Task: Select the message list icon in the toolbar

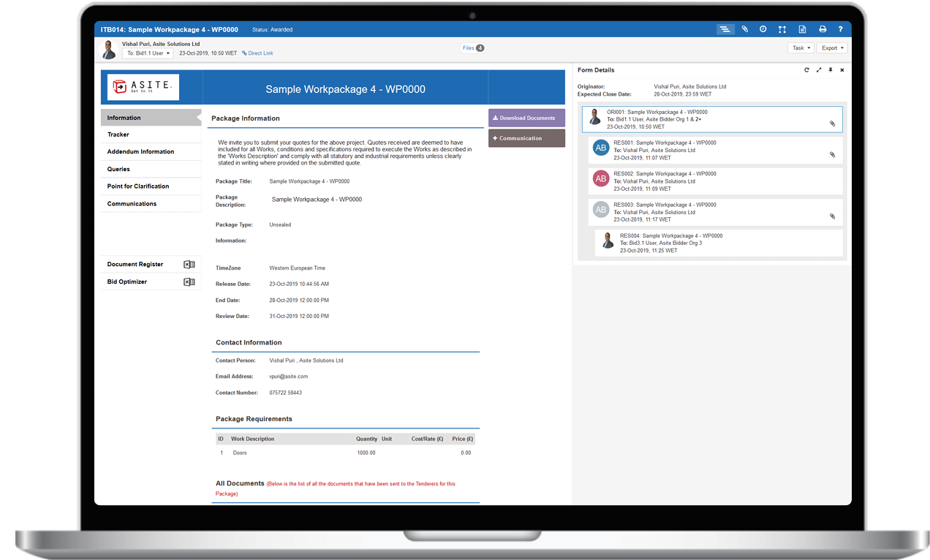Action: coord(725,29)
